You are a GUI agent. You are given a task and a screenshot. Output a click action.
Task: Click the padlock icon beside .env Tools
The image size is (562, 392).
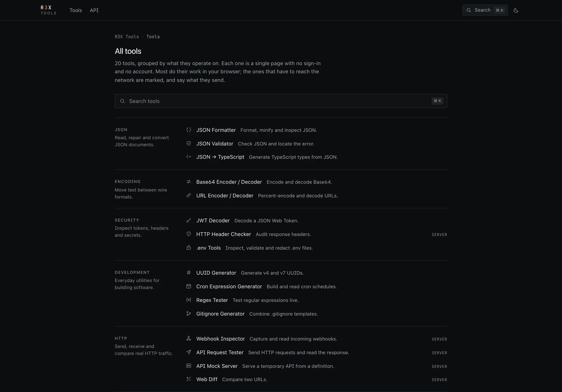(189, 247)
